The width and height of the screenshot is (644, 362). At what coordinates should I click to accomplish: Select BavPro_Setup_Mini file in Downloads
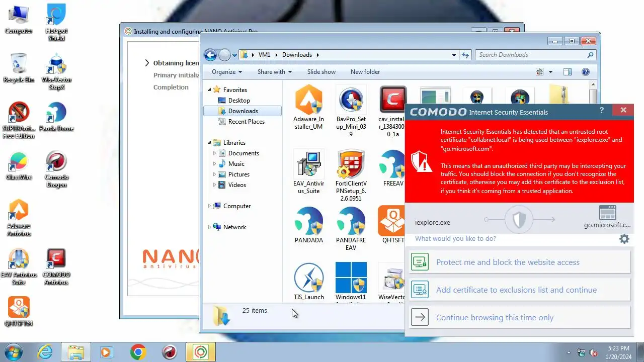tap(351, 111)
